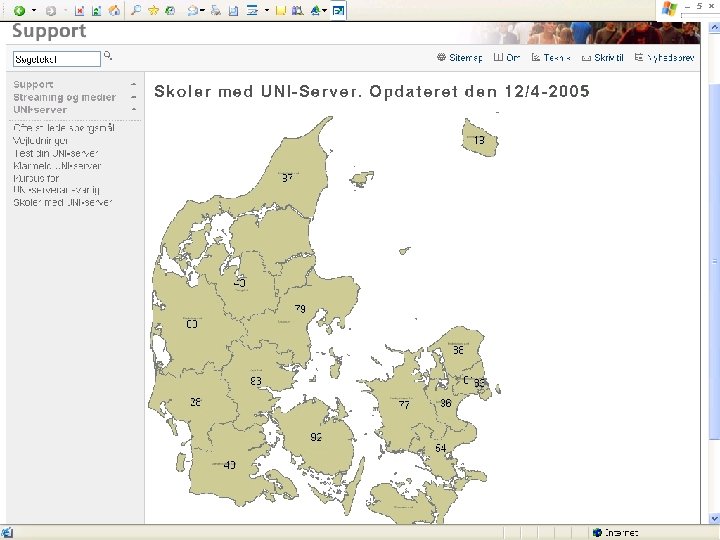Click the Edit page toolbar icon

pos(233,10)
